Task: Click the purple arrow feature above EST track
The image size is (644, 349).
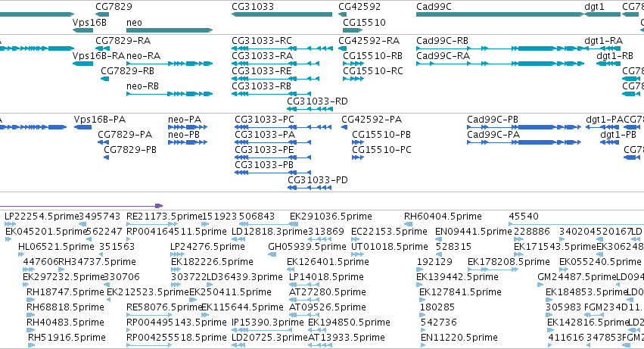Action: pos(81,206)
